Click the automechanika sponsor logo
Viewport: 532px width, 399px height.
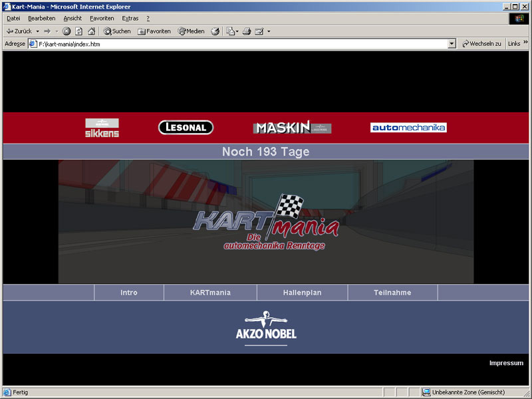tap(408, 128)
